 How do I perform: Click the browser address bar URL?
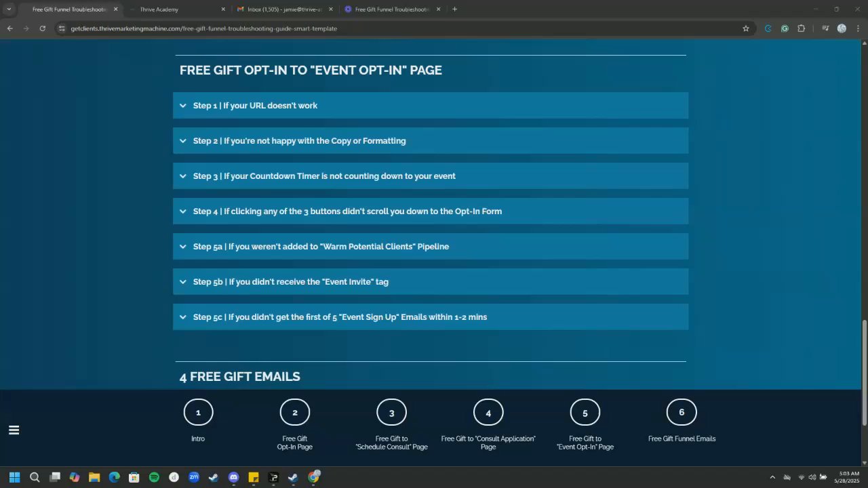click(203, 28)
